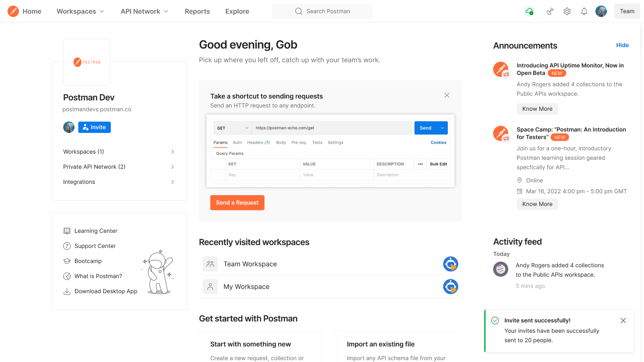
Task: Dismiss the Invite sent successfully notification
Action: tap(623, 321)
